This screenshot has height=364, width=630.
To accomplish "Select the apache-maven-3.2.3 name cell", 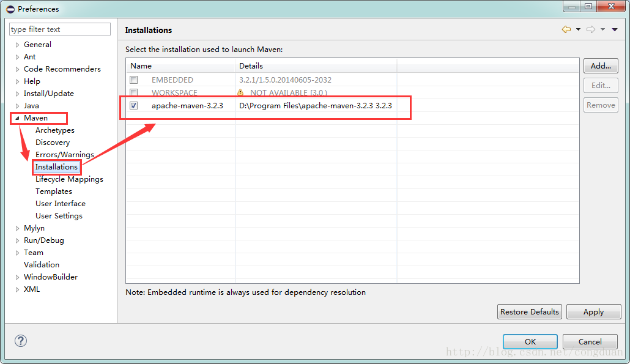I will tap(187, 106).
